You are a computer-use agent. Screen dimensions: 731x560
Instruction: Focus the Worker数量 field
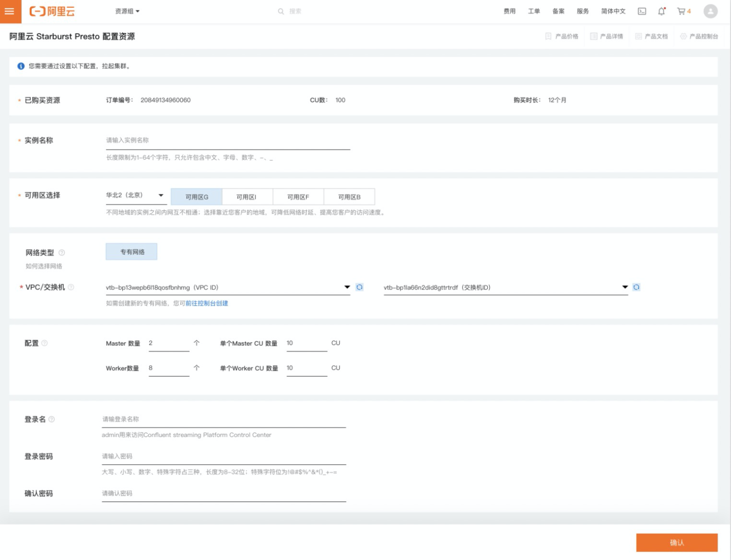169,369
